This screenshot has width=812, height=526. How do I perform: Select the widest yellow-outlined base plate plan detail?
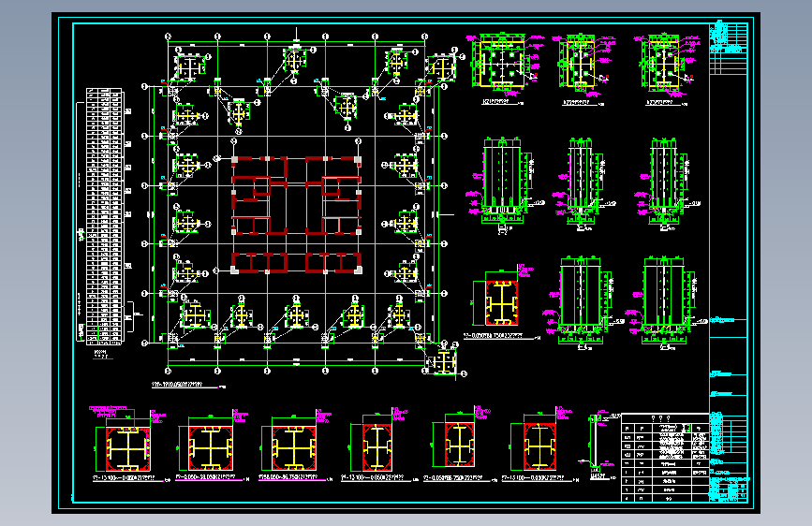(502, 65)
